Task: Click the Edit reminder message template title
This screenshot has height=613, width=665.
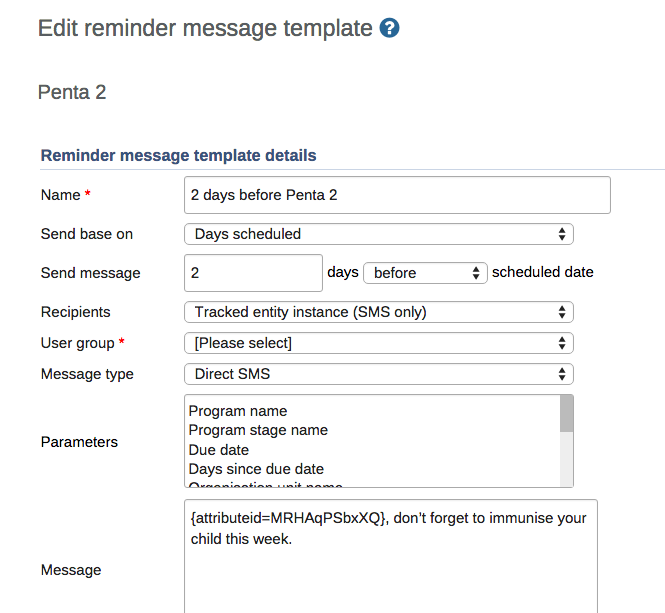Action: click(x=205, y=28)
